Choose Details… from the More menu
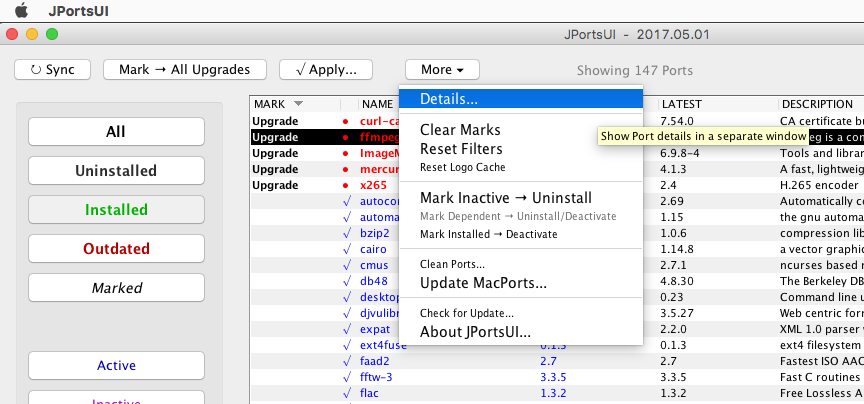 click(x=521, y=99)
